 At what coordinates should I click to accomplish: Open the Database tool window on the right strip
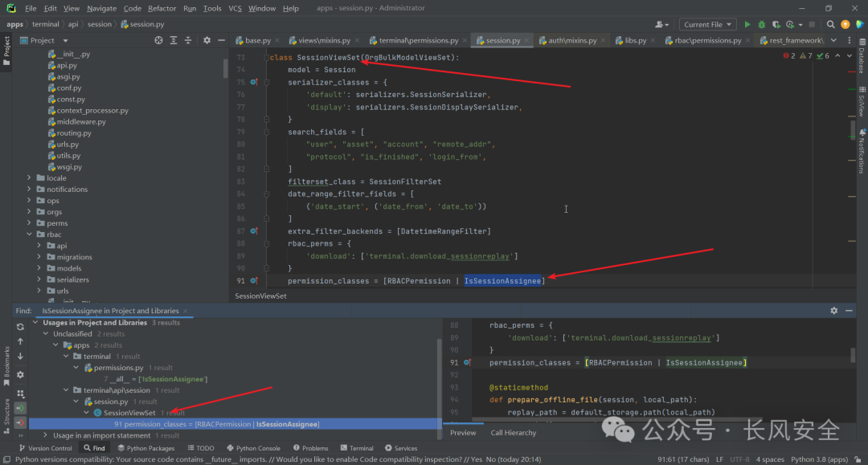pyautogui.click(x=862, y=55)
